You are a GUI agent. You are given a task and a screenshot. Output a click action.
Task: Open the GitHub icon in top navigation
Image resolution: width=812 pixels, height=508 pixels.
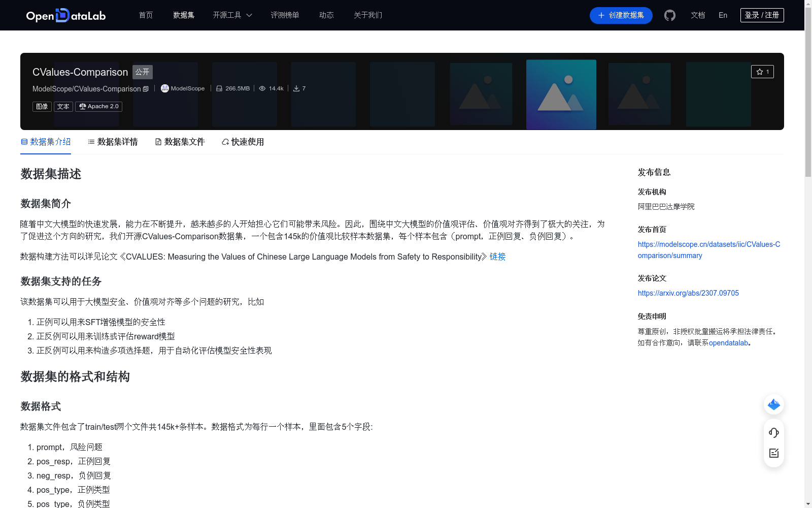[669, 15]
